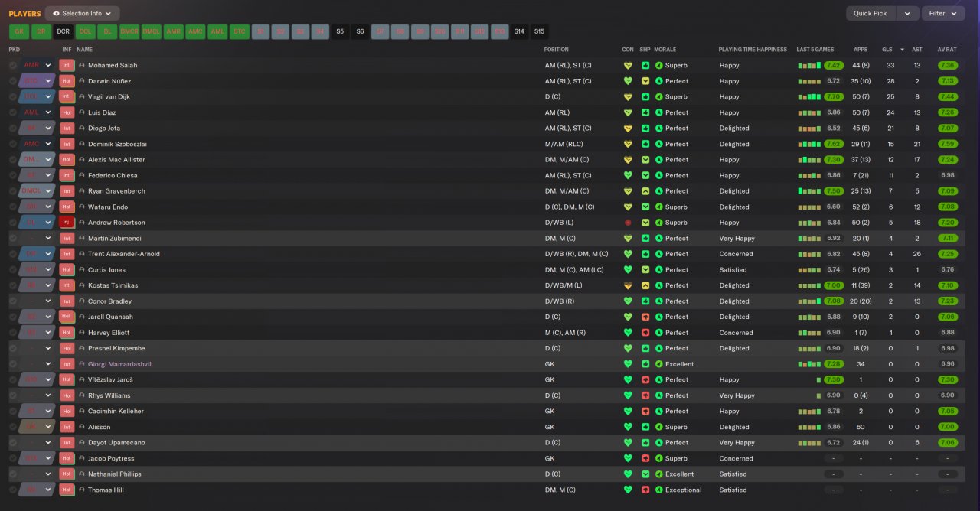
Task: Select the S5 substitute slot
Action: coord(340,31)
